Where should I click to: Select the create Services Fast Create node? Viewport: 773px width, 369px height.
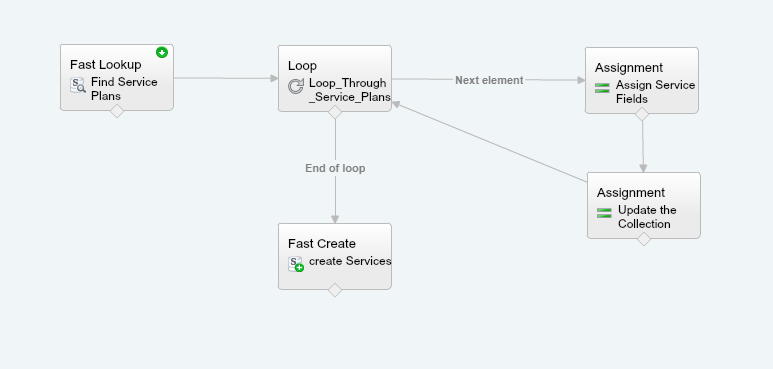335,256
